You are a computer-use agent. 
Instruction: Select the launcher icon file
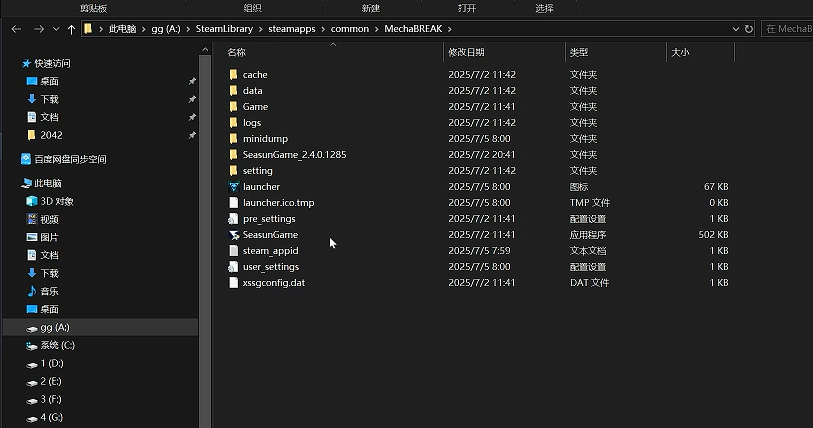[260, 187]
